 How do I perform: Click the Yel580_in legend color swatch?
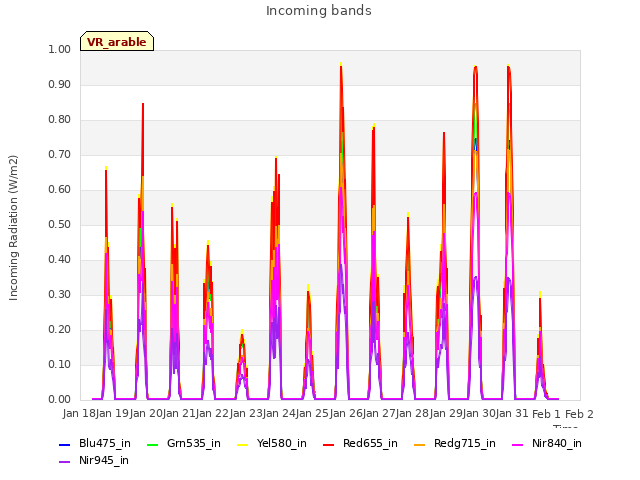[242, 444]
